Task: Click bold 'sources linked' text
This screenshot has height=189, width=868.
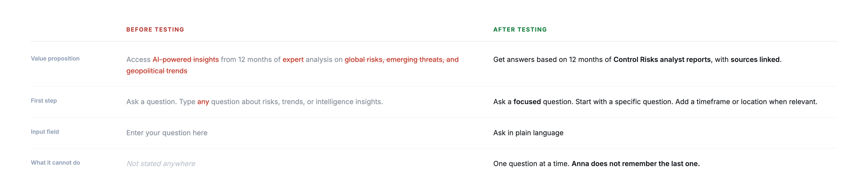Action: (755, 60)
